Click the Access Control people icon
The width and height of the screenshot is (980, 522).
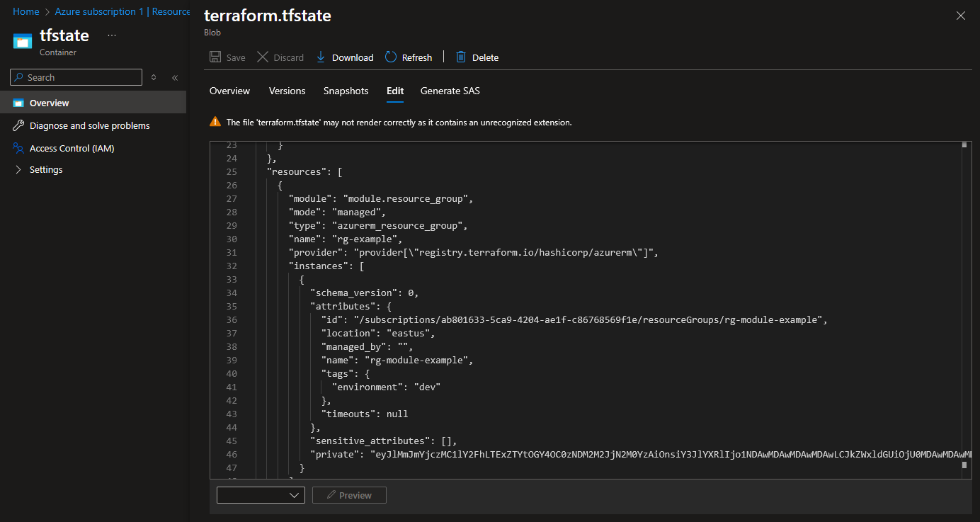[x=18, y=148]
